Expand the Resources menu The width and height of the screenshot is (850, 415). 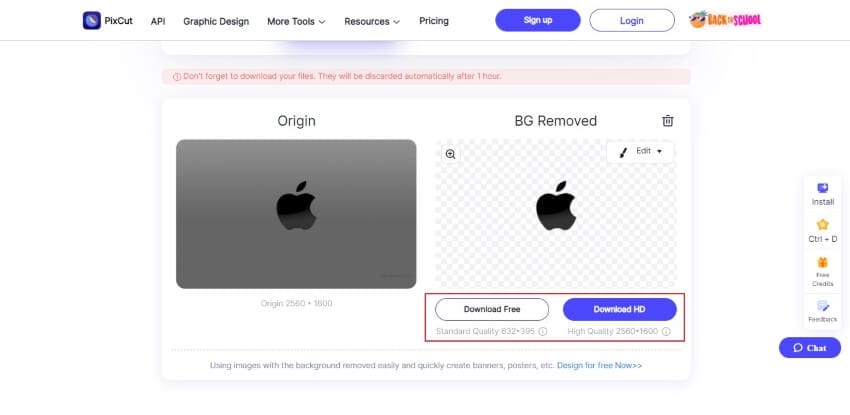372,21
